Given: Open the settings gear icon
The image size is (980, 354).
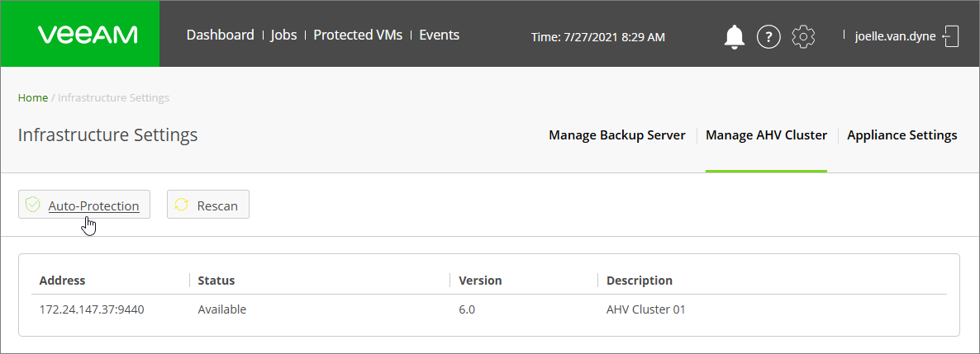Looking at the screenshot, I should 803,37.
